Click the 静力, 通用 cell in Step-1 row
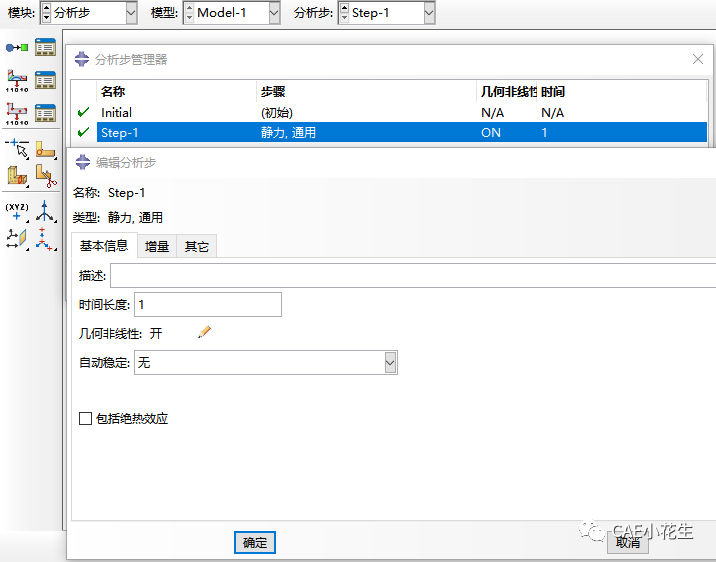 coord(288,133)
